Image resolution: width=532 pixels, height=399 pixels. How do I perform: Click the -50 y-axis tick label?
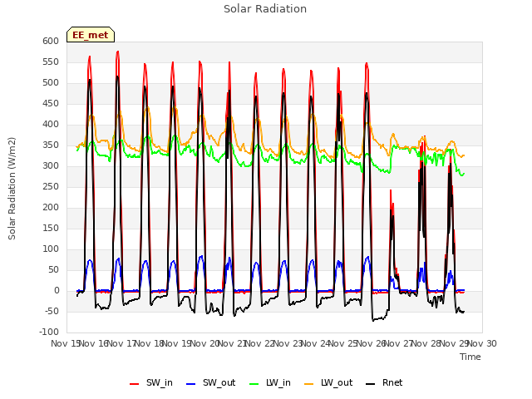tap(51, 312)
